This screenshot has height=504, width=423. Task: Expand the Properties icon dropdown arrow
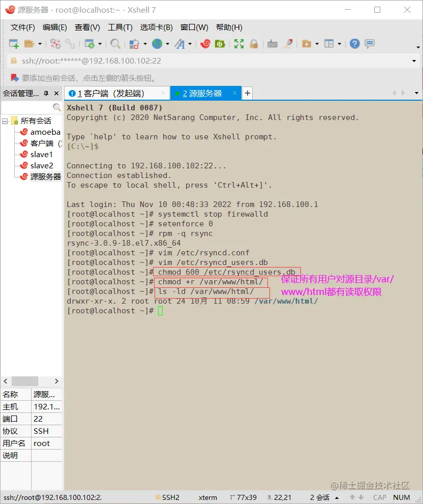[100, 44]
